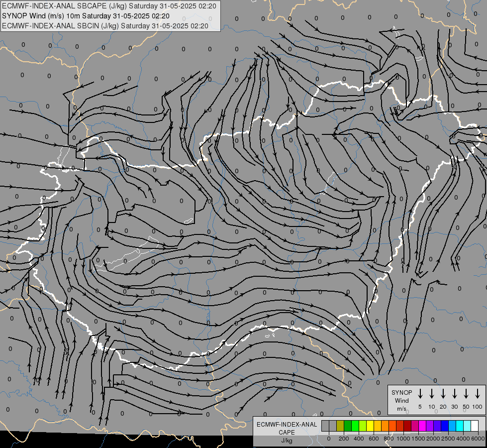Click the '4000' tick label on the CAPE scale
The width and height of the screenshot is (487, 448).
(463, 439)
